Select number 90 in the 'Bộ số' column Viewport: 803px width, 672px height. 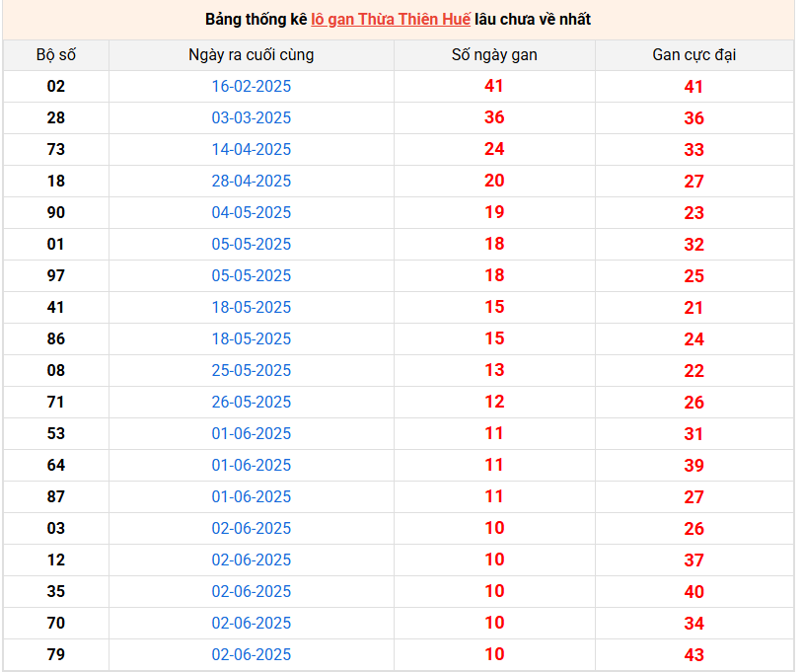(56, 213)
